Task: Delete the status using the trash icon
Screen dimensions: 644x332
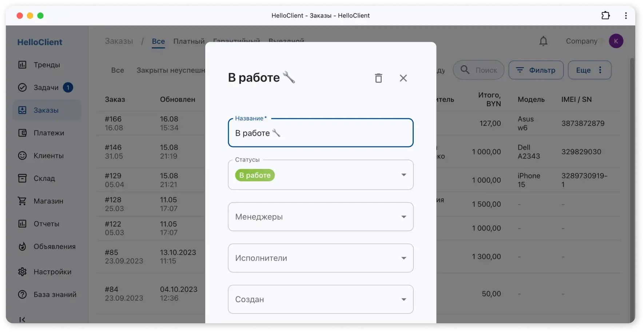Action: tap(378, 78)
